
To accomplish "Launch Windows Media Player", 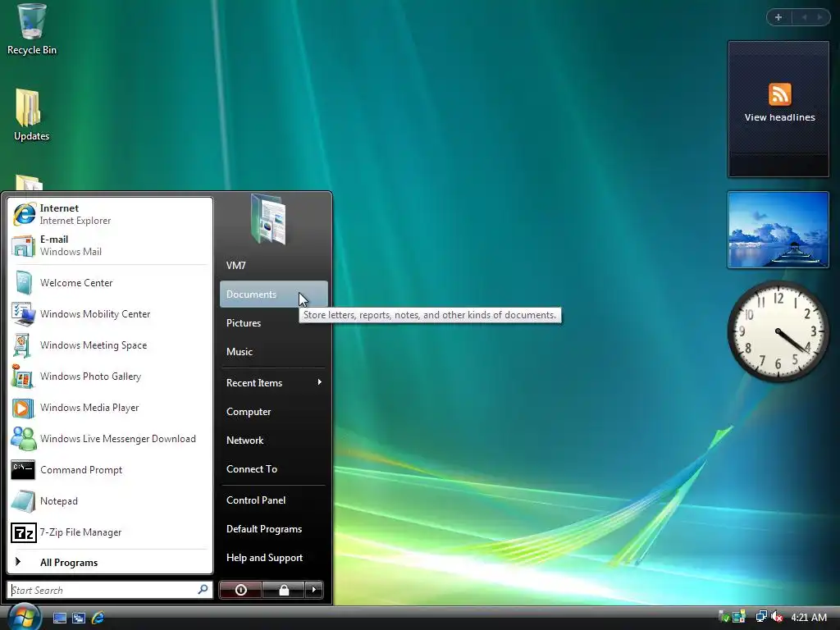I will [x=109, y=408].
